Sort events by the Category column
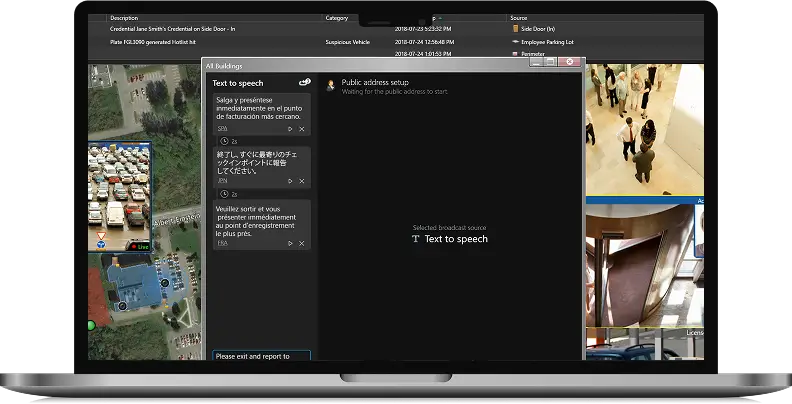This screenshot has width=792, height=404. (x=337, y=18)
